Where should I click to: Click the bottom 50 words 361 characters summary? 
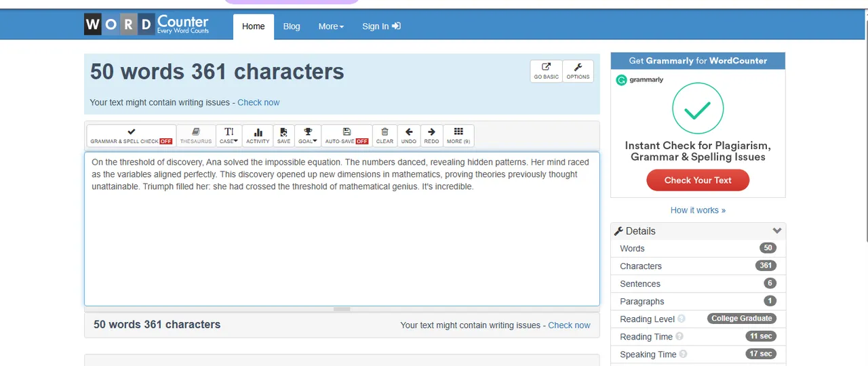pyautogui.click(x=157, y=325)
